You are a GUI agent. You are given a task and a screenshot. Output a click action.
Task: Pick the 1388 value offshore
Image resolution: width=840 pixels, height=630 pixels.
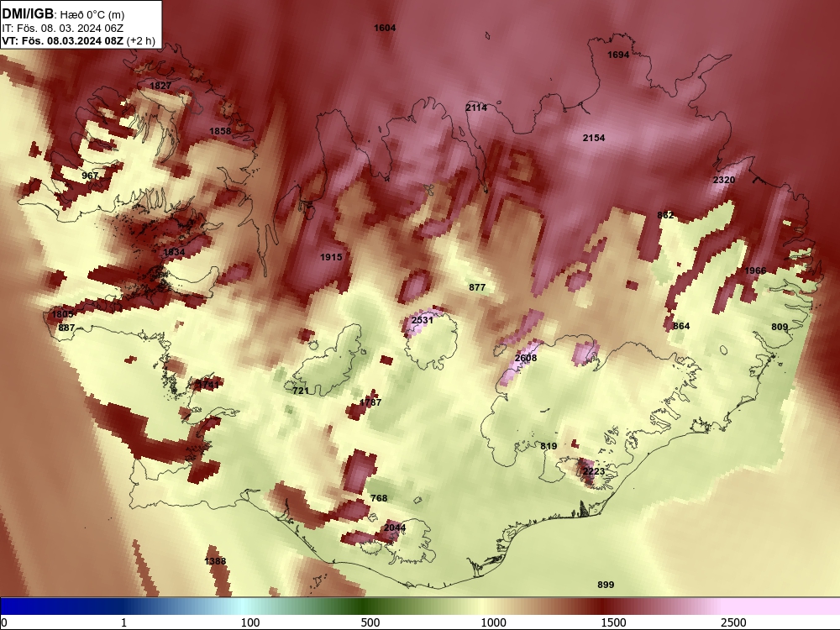tap(215, 561)
